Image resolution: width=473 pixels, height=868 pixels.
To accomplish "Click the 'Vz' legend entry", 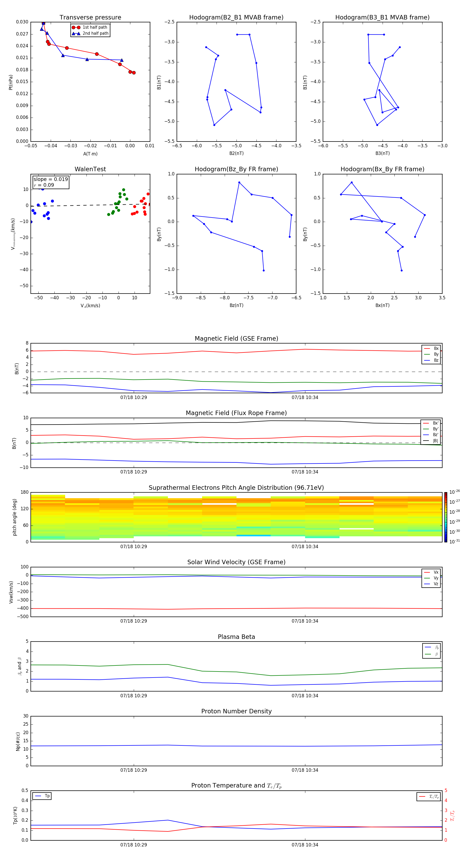I will (431, 584).
